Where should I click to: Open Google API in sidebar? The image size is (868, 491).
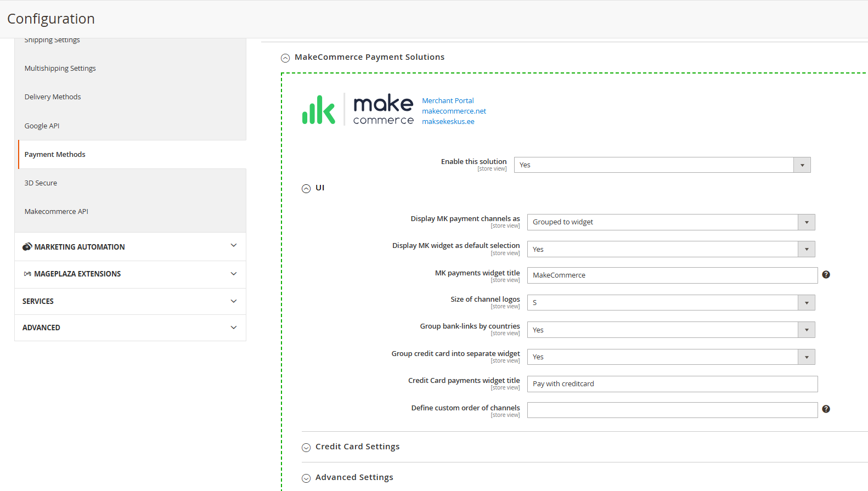pos(42,126)
